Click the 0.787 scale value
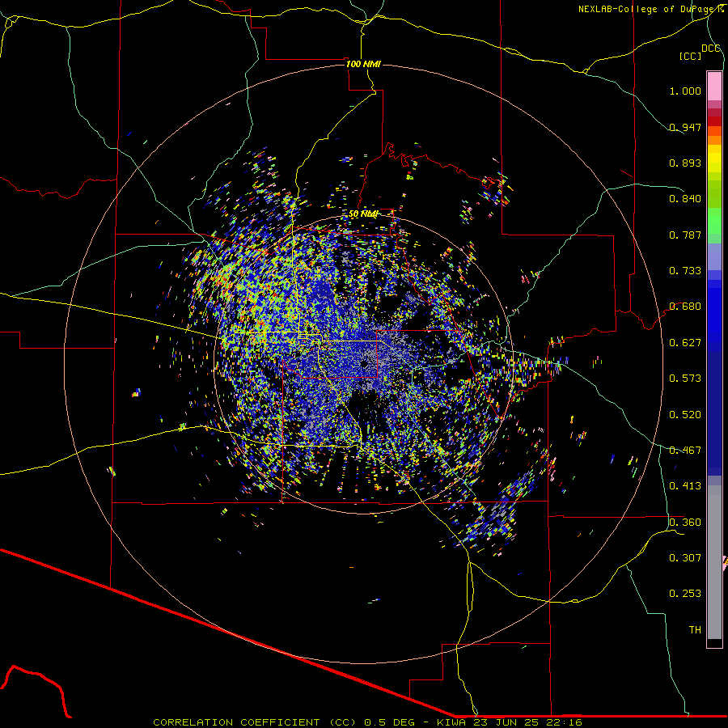This screenshot has width=728, height=728. [x=685, y=235]
